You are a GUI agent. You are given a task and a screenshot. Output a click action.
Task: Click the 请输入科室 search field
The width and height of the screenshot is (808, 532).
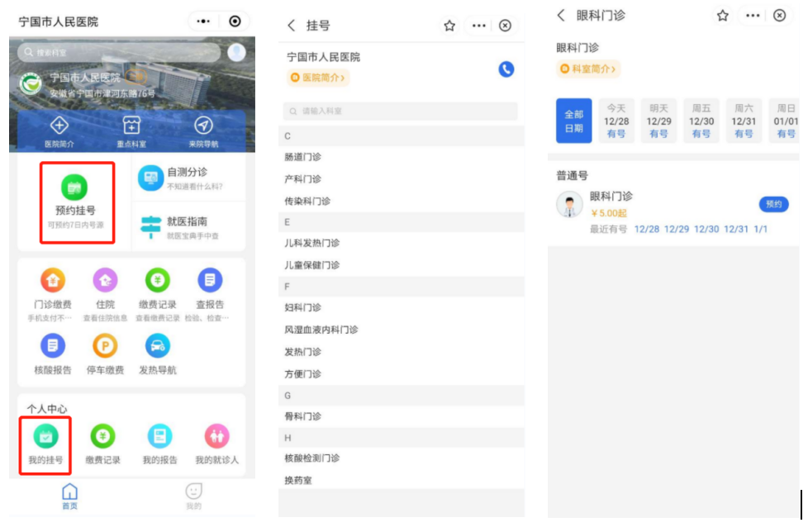(x=401, y=111)
